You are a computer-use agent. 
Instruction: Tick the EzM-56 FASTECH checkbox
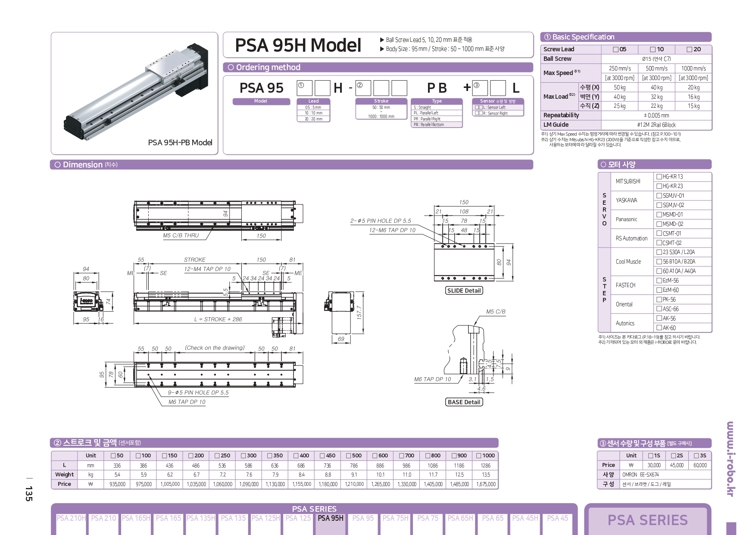pyautogui.click(x=659, y=280)
